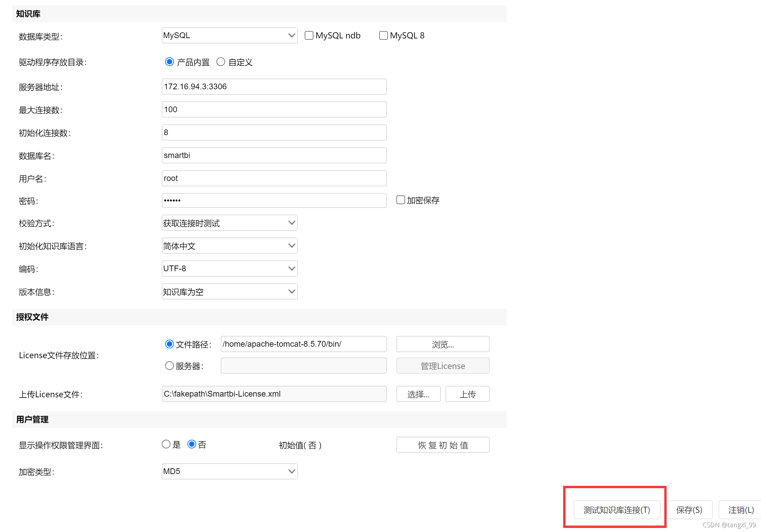The image size is (761, 532).
Task: Click the license 文件路径 text field
Action: 303,344
